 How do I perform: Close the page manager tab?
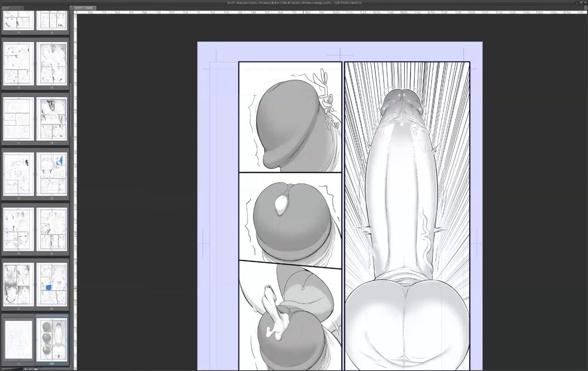(x=21, y=8)
